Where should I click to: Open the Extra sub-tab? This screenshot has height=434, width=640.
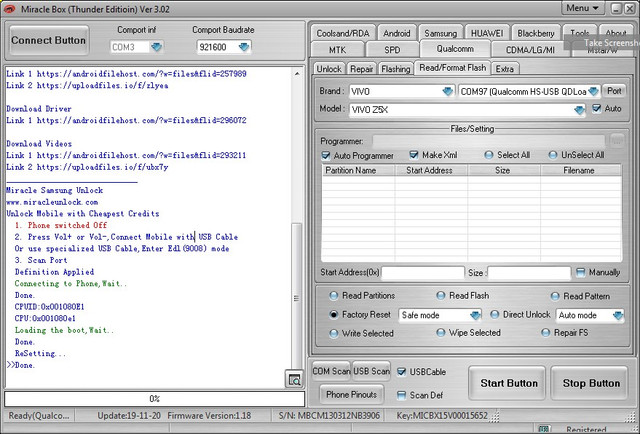click(x=504, y=69)
